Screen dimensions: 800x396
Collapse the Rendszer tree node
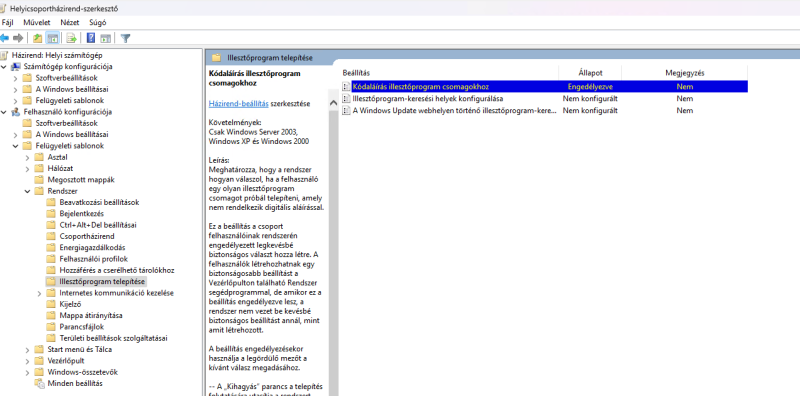click(28, 191)
